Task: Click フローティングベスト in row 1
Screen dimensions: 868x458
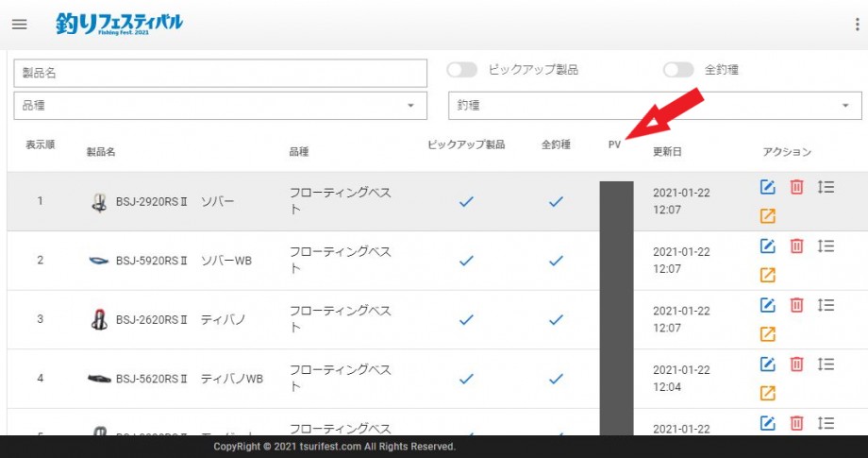Action: point(341,201)
